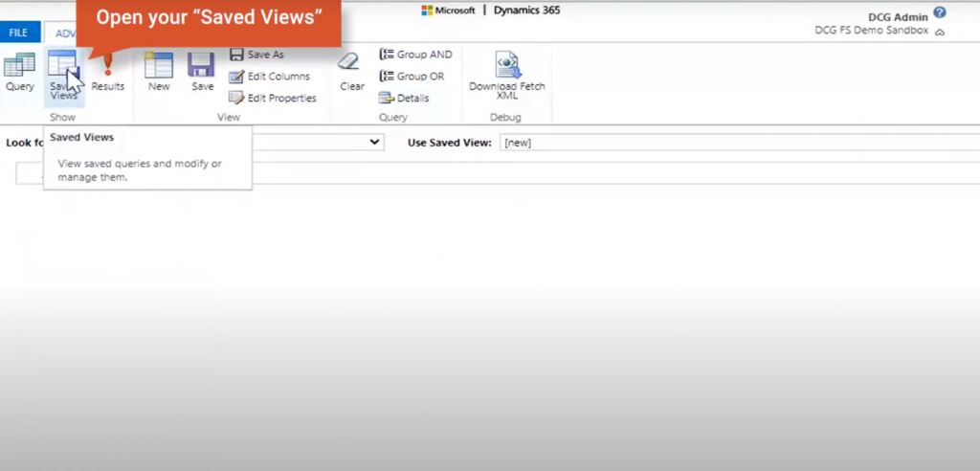Click the Dynamics 365 title

tap(527, 10)
